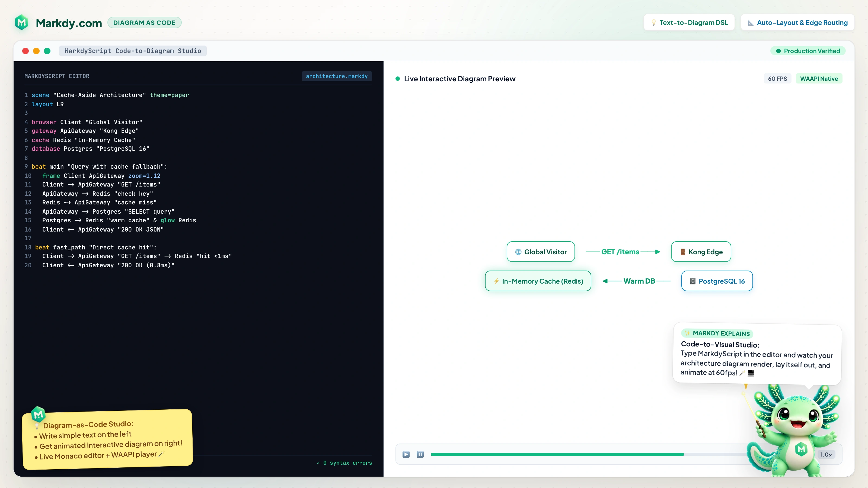Image resolution: width=868 pixels, height=488 pixels.
Task: Select the Global Visitor diagram node
Action: tap(541, 252)
